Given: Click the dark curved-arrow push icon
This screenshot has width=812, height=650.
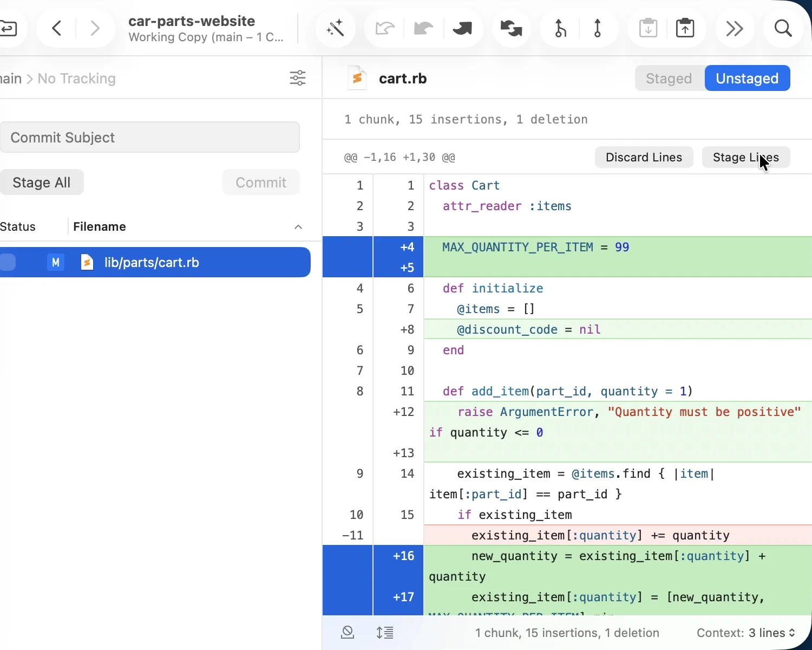Looking at the screenshot, I should tap(462, 28).
